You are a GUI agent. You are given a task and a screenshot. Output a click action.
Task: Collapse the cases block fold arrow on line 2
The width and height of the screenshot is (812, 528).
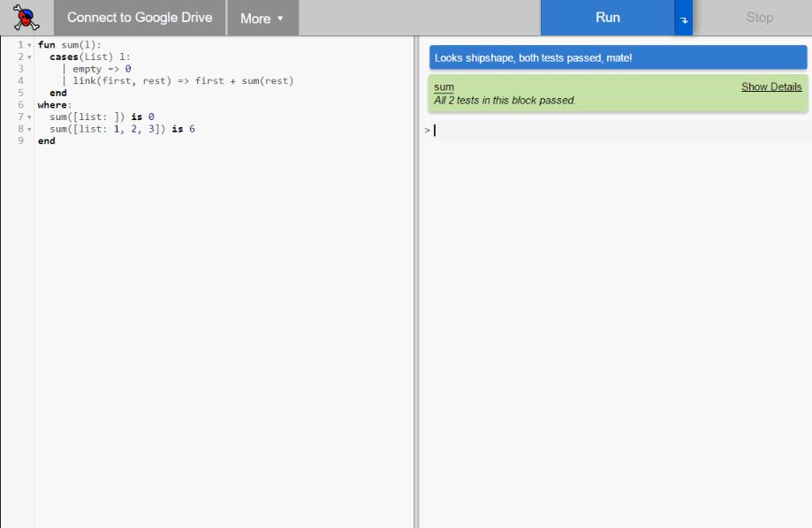pos(29,56)
